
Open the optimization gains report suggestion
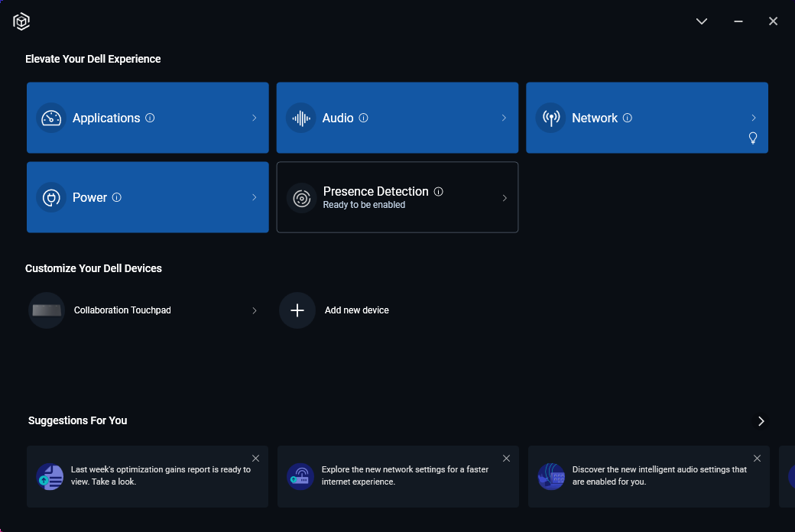pyautogui.click(x=161, y=476)
